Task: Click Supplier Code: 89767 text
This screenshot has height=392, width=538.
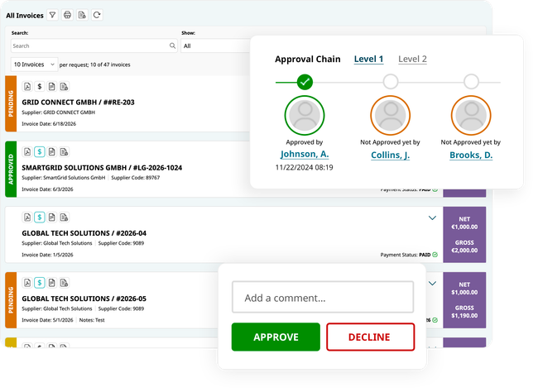Action: (x=136, y=178)
